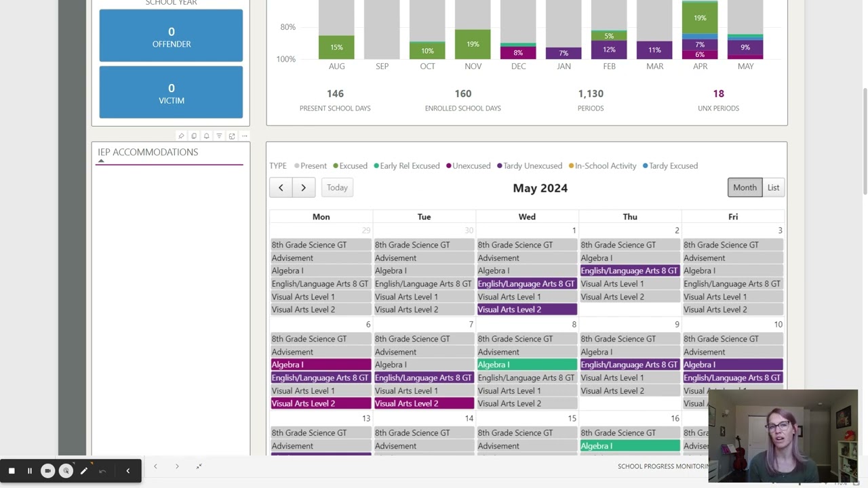Open more options ellipsis above IEP Accommodations
Screen dimensions: 868x488
click(245, 136)
